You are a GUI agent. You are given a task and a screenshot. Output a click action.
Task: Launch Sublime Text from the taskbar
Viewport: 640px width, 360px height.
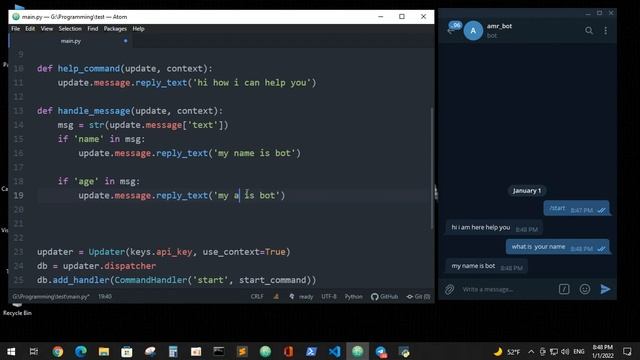tap(242, 351)
